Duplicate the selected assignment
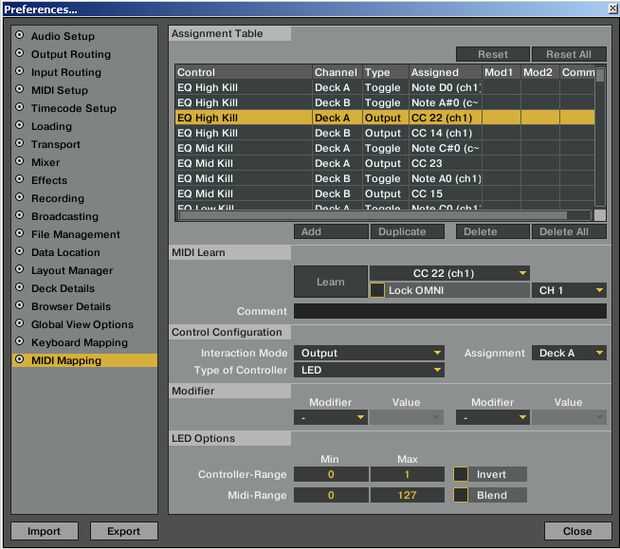 coord(407,232)
